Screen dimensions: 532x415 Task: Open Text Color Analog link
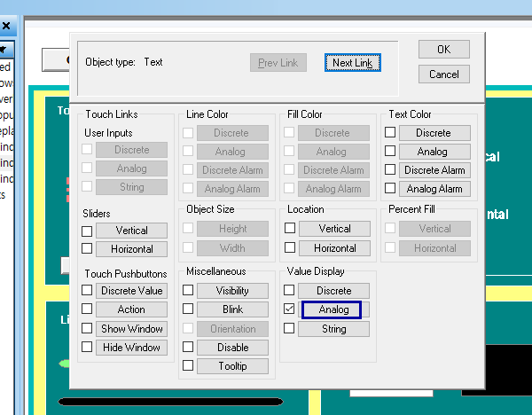click(434, 152)
